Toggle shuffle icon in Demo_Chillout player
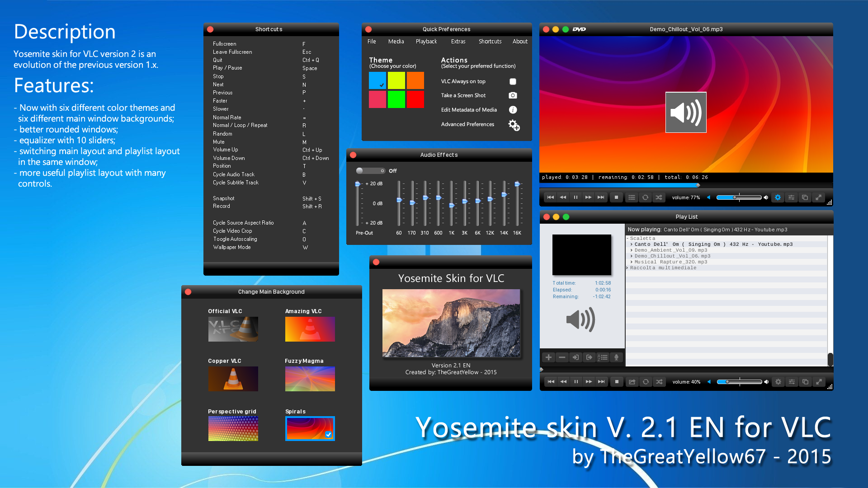 coord(659,197)
